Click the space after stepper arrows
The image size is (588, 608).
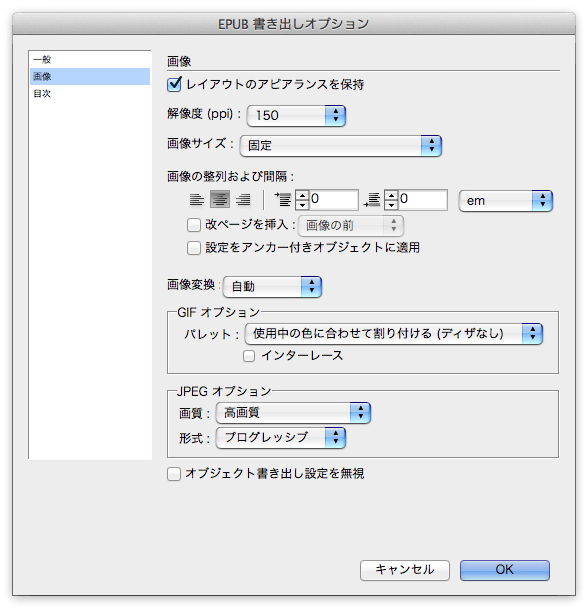point(391,200)
